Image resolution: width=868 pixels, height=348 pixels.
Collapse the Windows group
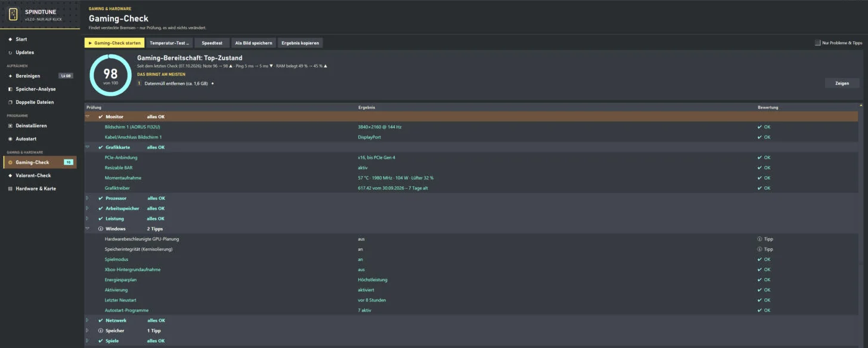point(87,229)
